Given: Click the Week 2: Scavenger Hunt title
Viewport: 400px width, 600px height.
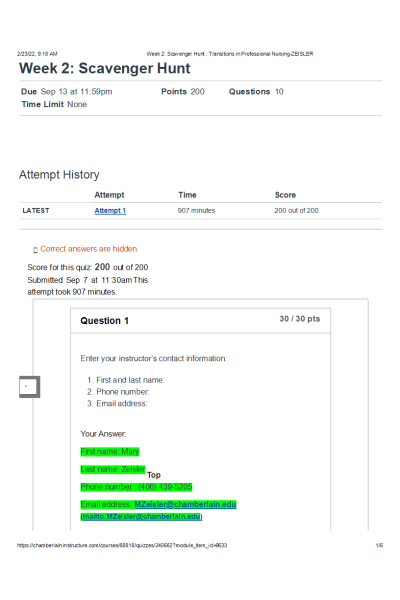Looking at the screenshot, I should click(x=104, y=68).
